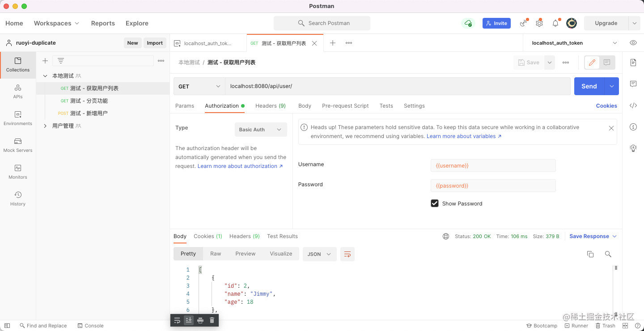The image size is (644, 331).
Task: Open the Learn more about variables link
Action: 464,136
